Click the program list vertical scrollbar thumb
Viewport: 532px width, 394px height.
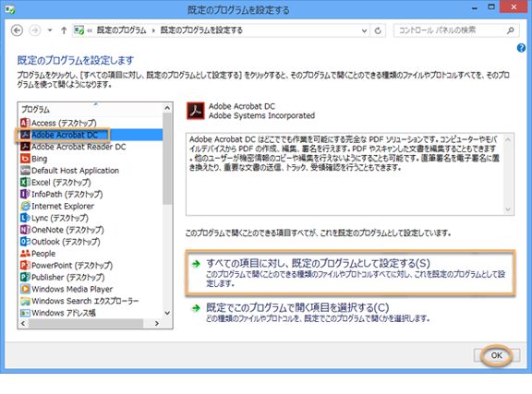click(167, 159)
